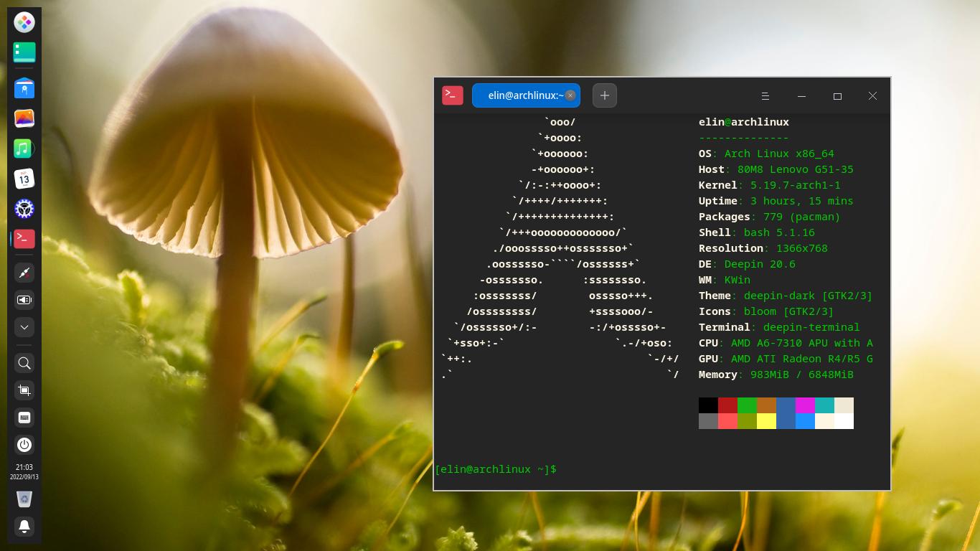
Task: Launch the green Music player
Action: tap(24, 149)
